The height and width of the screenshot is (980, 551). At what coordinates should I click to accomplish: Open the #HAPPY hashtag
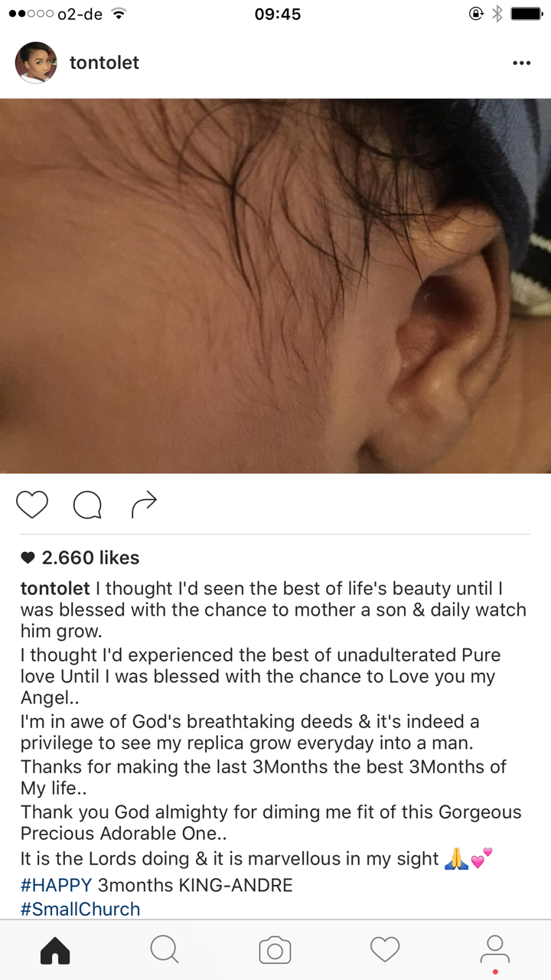coord(56,886)
